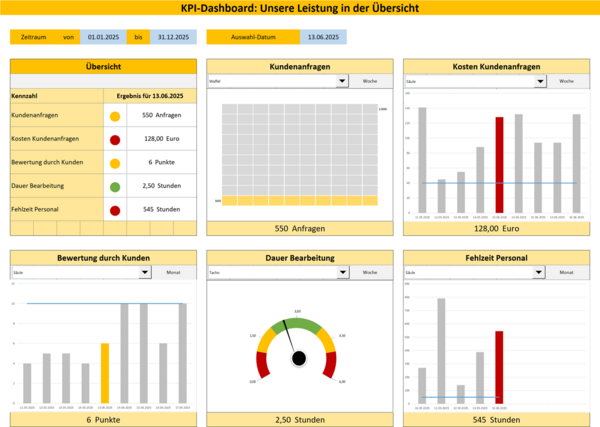The width and height of the screenshot is (600, 427).
Task: Click the yellow bar in the Bewertung chart
Action: tap(105, 373)
